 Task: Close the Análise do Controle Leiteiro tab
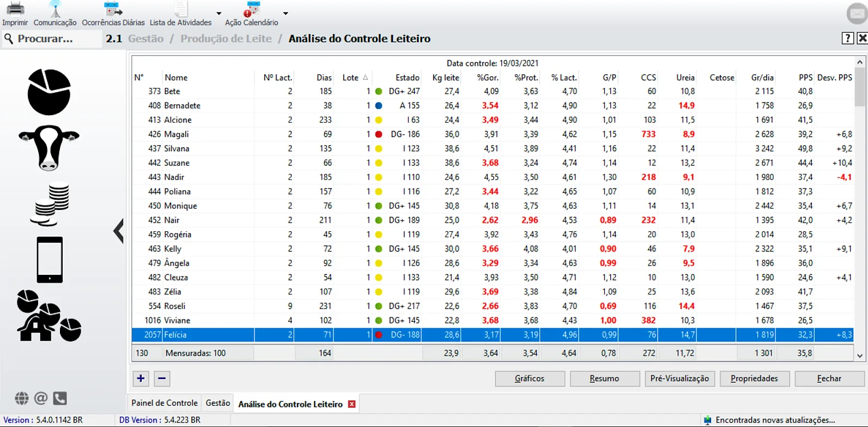352,404
